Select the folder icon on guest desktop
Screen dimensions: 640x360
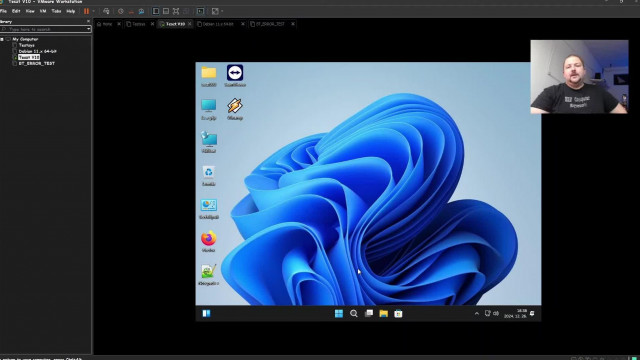(209, 76)
